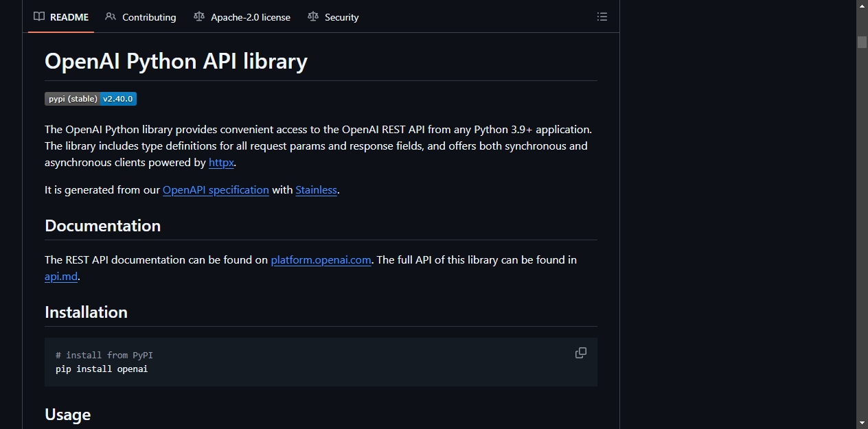Switch to the Contributing tab

point(141,17)
